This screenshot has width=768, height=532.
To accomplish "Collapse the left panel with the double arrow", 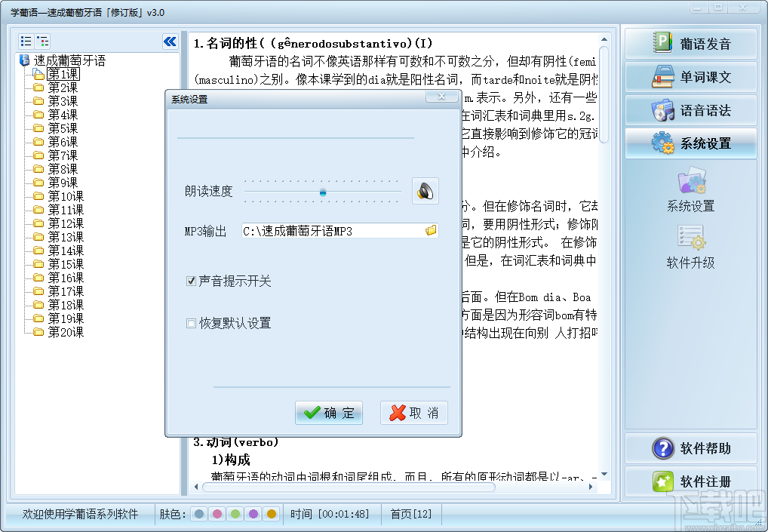I will point(171,42).
